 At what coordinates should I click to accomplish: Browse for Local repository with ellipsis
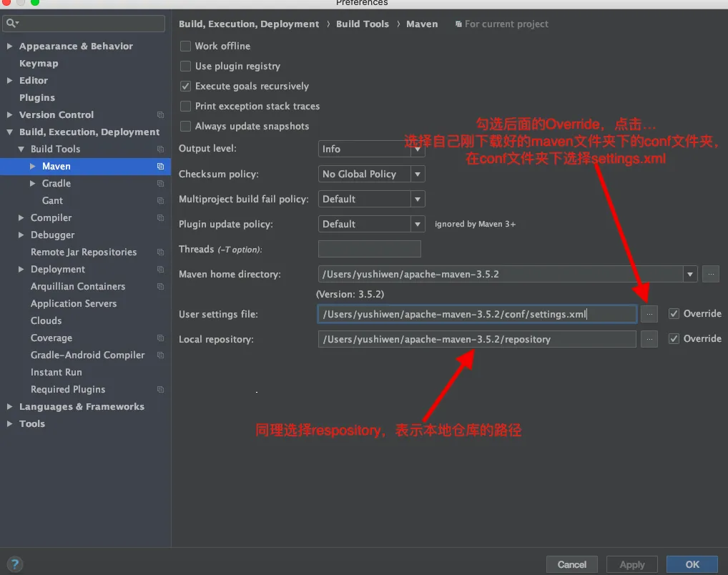coord(649,339)
